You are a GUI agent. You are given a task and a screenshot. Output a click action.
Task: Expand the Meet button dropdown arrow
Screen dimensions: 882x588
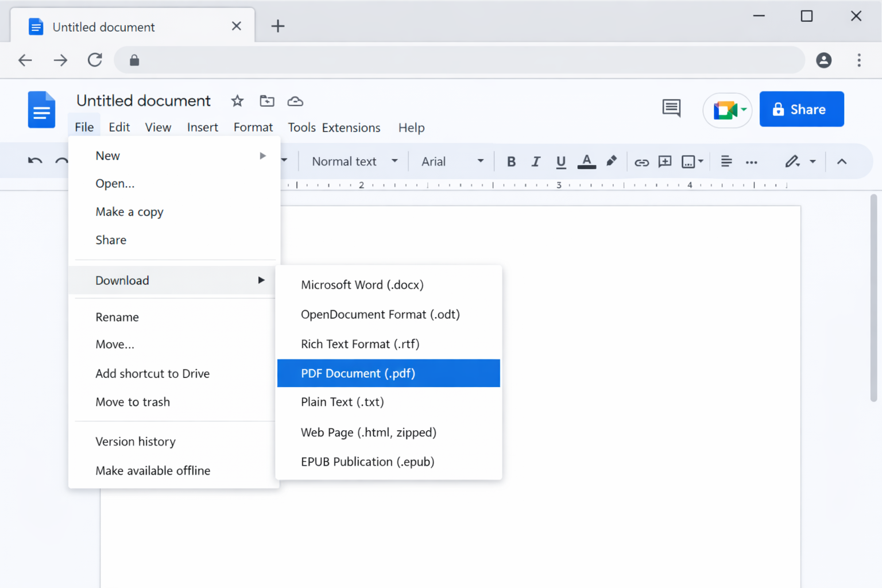pyautogui.click(x=744, y=109)
